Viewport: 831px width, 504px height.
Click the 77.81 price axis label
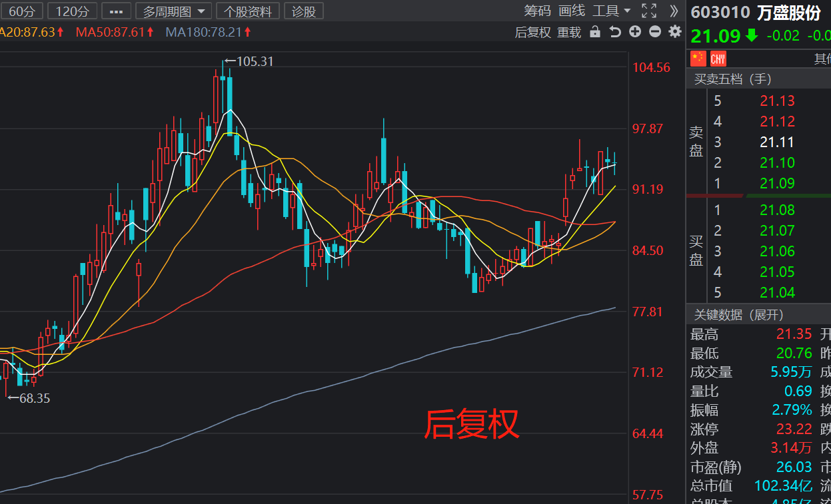click(x=648, y=312)
